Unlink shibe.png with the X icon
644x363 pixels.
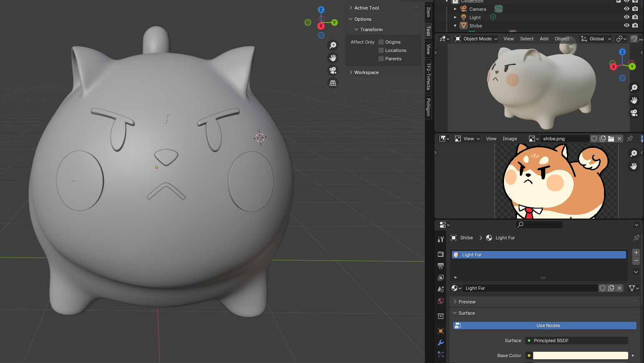point(619,139)
